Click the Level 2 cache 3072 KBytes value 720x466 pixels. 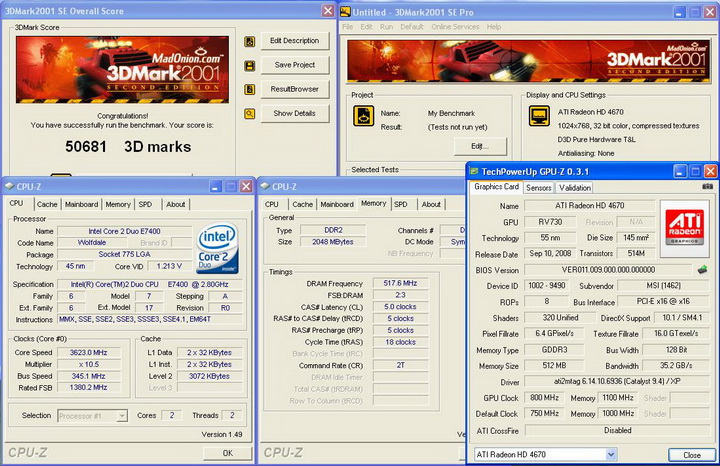tap(209, 376)
